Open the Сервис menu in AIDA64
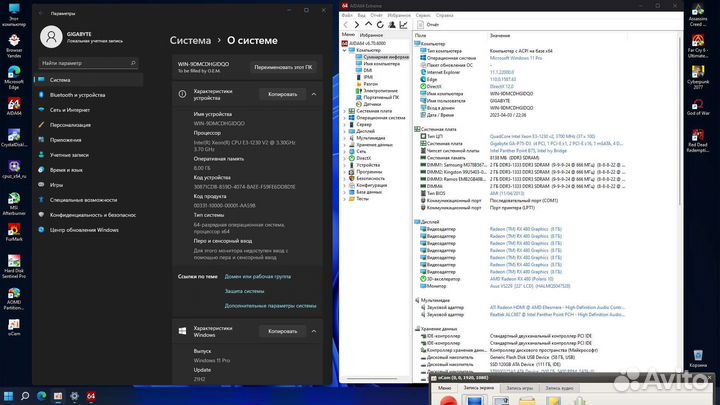720x405 pixels. (423, 15)
